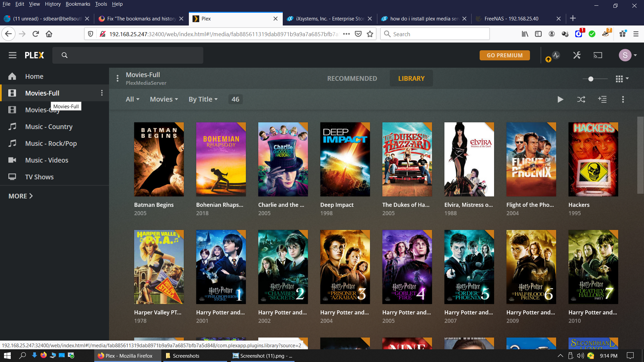Open the Deep Impact title link

point(337,205)
